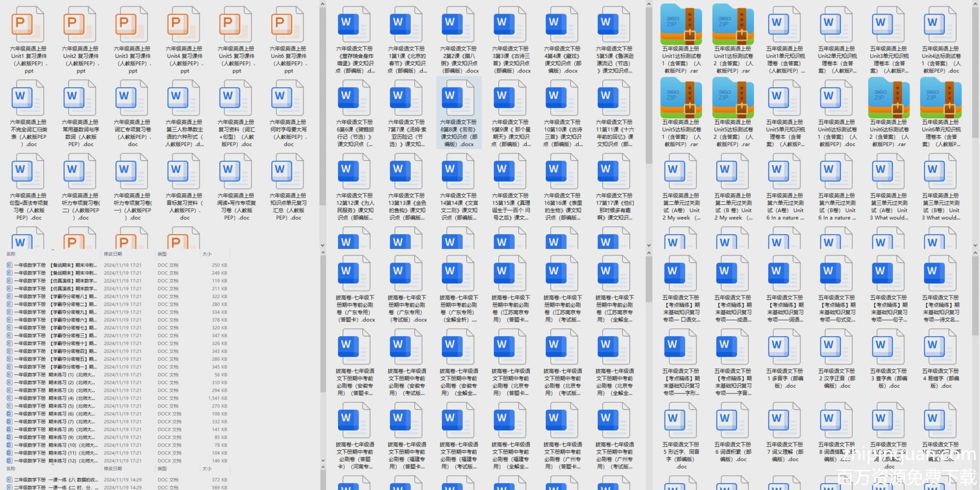Select the 拔高卷 广东专用 (考试版) docx icon

[x=407, y=273]
